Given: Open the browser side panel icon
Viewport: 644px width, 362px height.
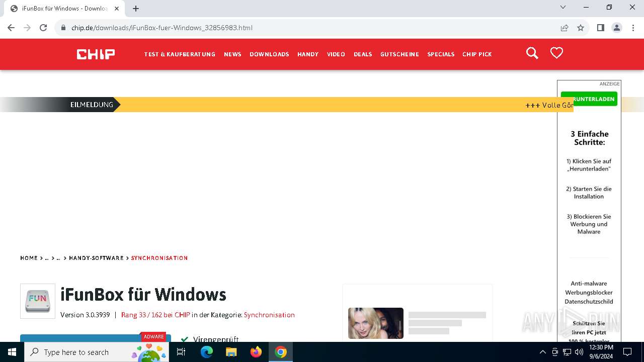Looking at the screenshot, I should (600, 28).
